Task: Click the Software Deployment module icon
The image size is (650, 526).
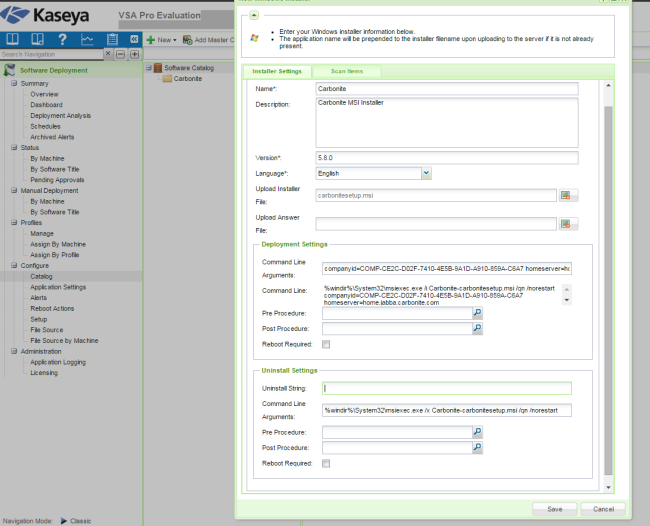Action: coord(9,70)
